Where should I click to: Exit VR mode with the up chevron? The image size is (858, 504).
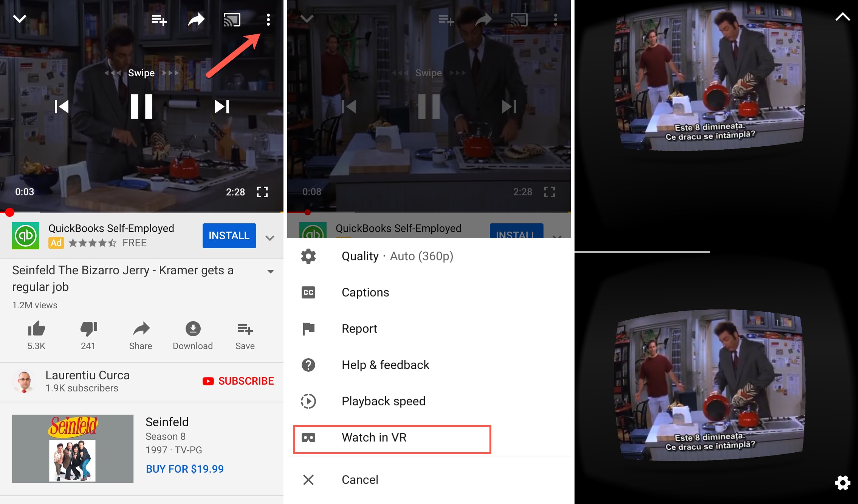(843, 17)
